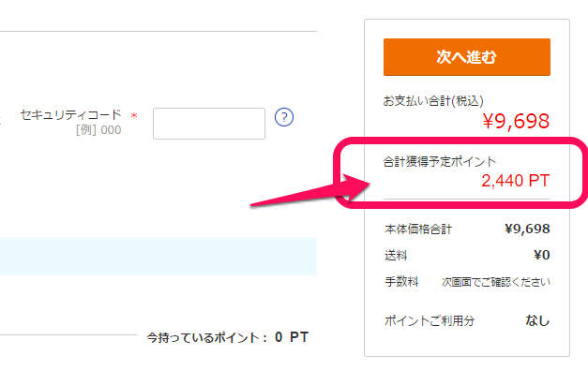Viewport: 588px width, 370px height.
Task: Focus the セキュリティコード input field
Action: 209,124
